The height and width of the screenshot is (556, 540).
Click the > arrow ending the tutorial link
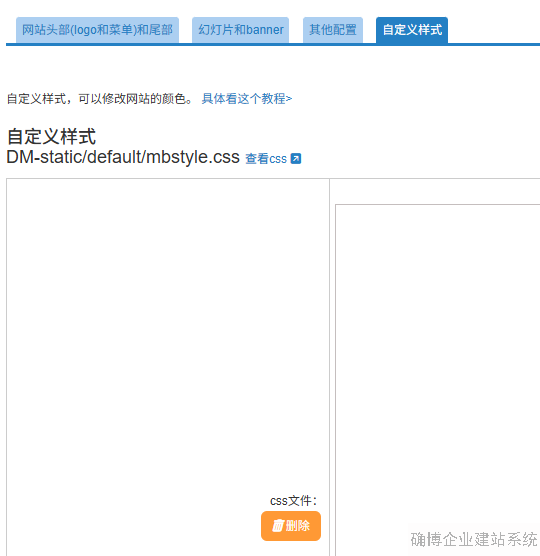pos(289,99)
